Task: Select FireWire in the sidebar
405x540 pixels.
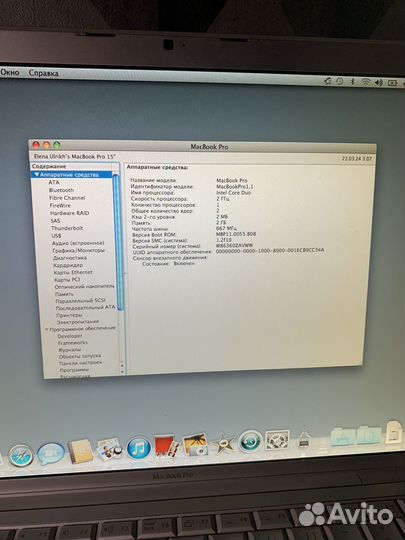Action: click(60, 205)
